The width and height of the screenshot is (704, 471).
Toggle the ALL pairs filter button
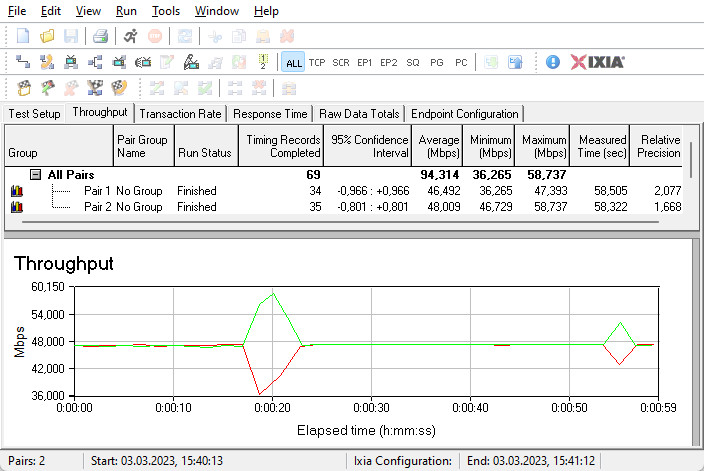[x=293, y=62]
